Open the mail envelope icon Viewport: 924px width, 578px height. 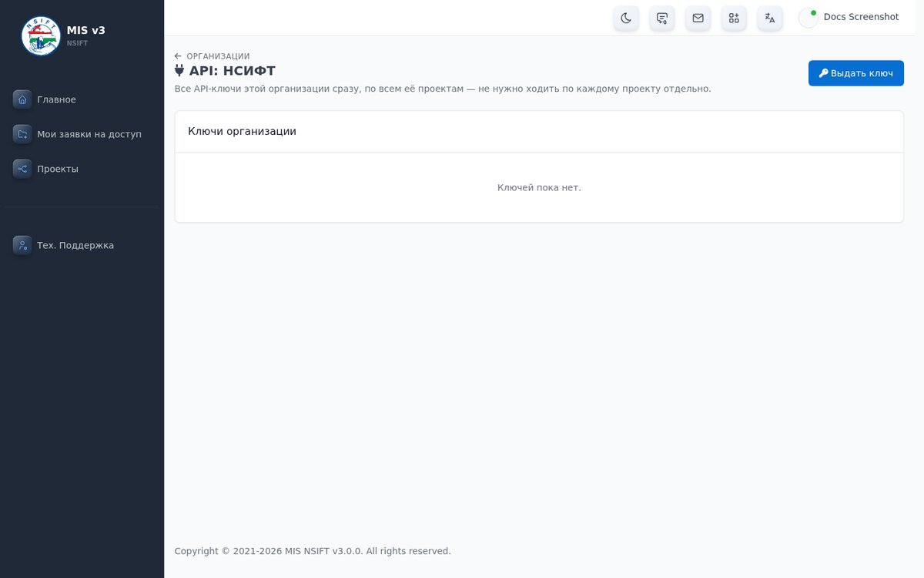point(698,18)
